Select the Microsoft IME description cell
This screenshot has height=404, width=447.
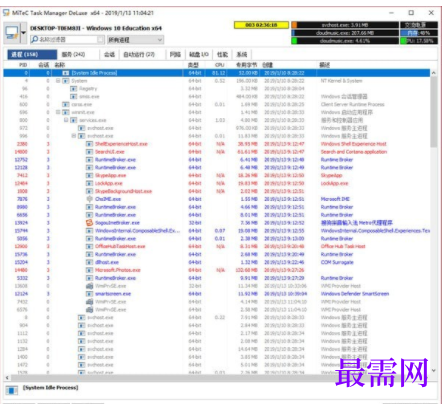(x=335, y=199)
